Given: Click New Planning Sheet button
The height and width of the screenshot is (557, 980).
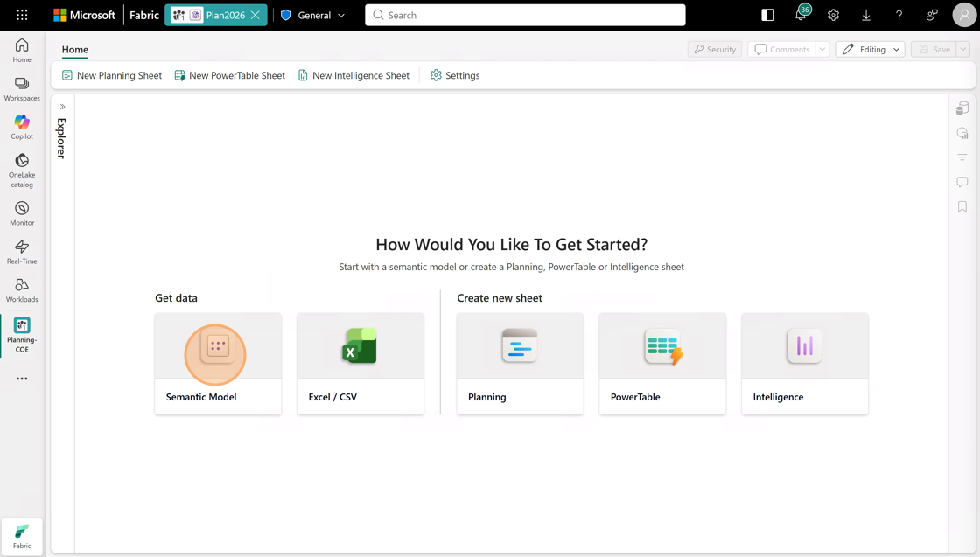Looking at the screenshot, I should pyautogui.click(x=112, y=75).
